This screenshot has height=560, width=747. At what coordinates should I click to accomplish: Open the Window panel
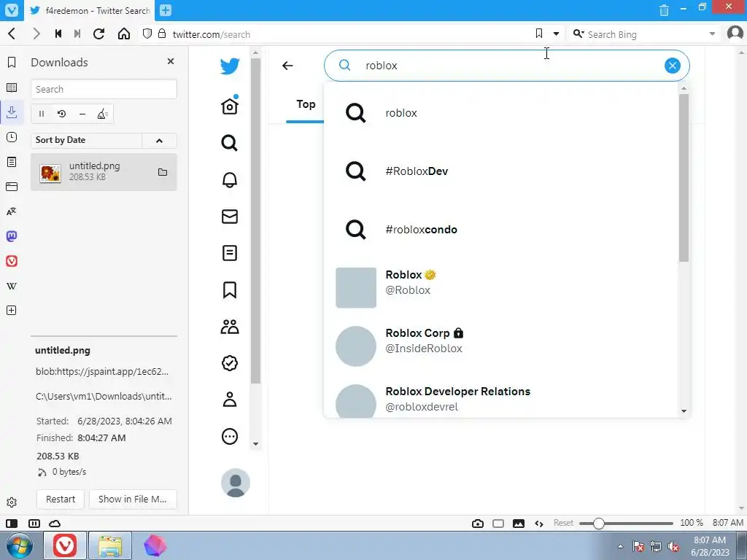coord(12,187)
